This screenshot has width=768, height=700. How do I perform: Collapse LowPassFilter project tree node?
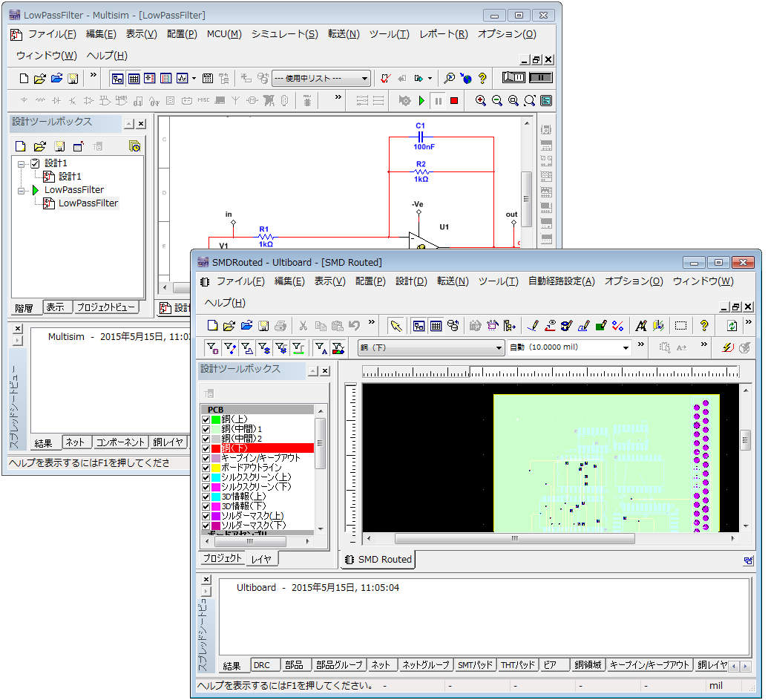[21, 190]
